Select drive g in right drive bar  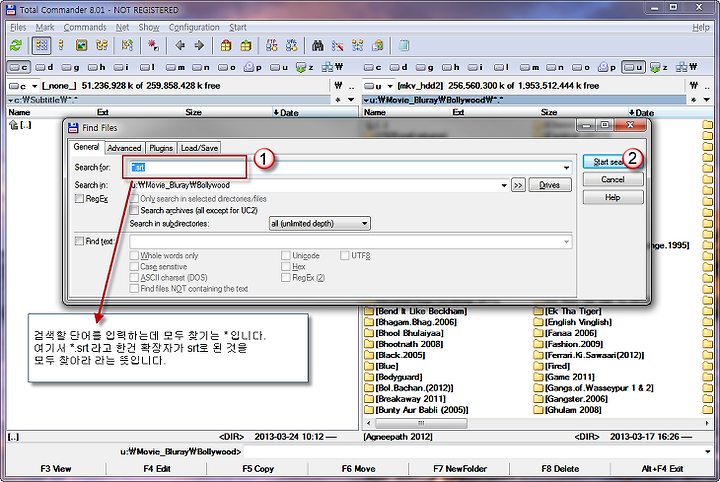coord(424,67)
